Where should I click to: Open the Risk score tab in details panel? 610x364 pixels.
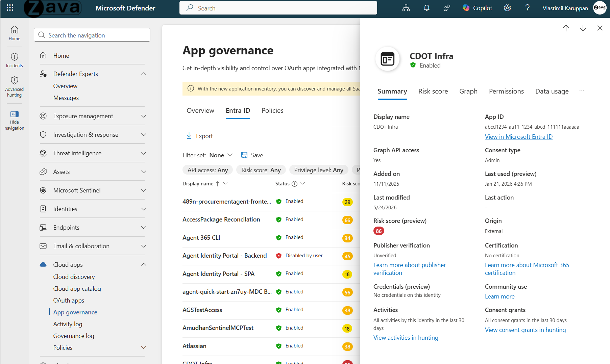433,92
